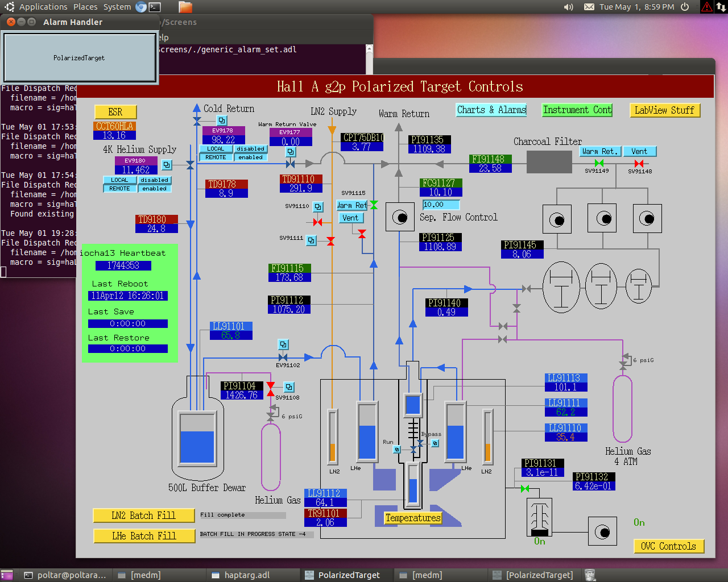Set EV9180 state to enabled

point(155,189)
